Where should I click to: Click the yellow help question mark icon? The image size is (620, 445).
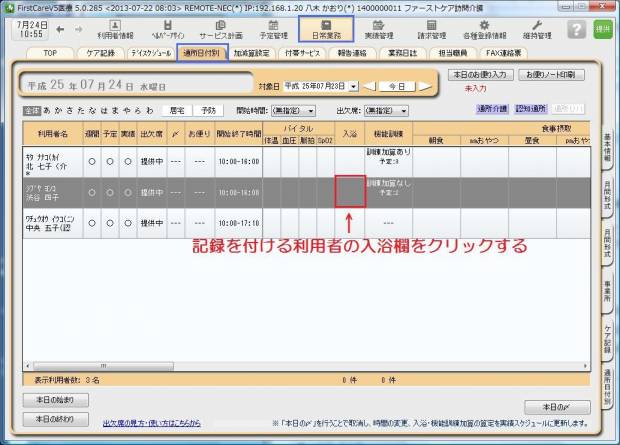click(576, 29)
